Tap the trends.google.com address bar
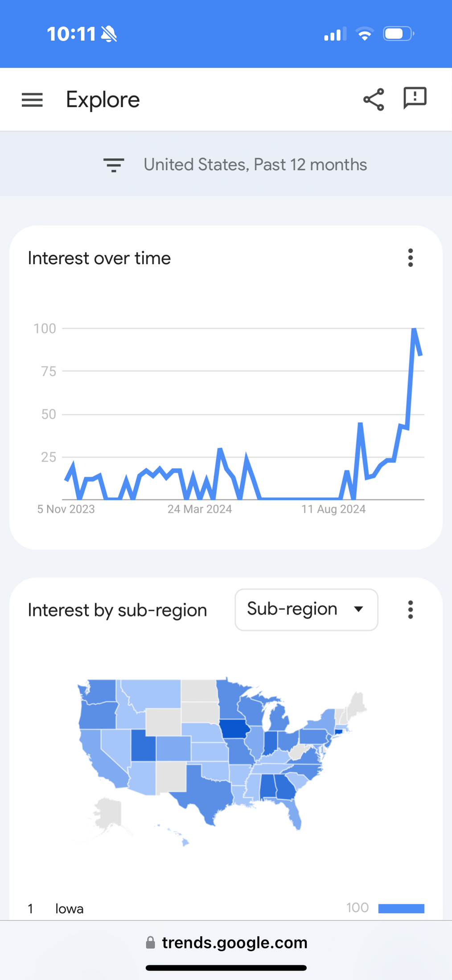 (x=226, y=943)
